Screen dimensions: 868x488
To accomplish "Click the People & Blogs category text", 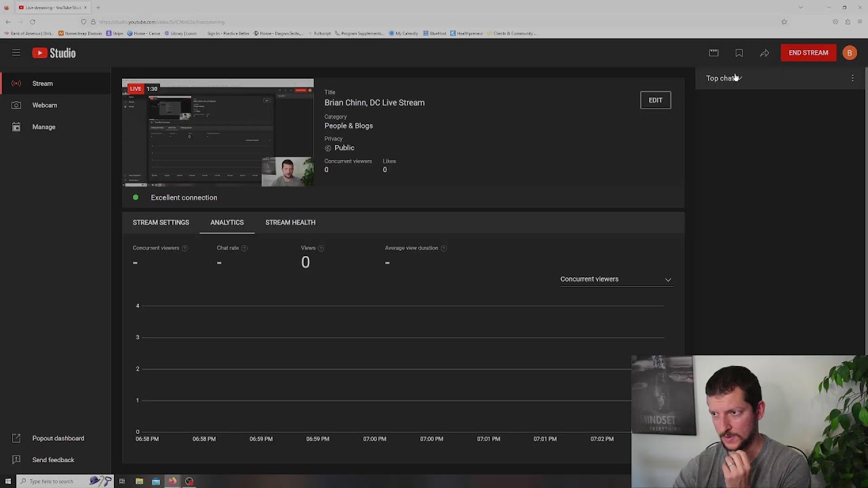I will coord(349,126).
